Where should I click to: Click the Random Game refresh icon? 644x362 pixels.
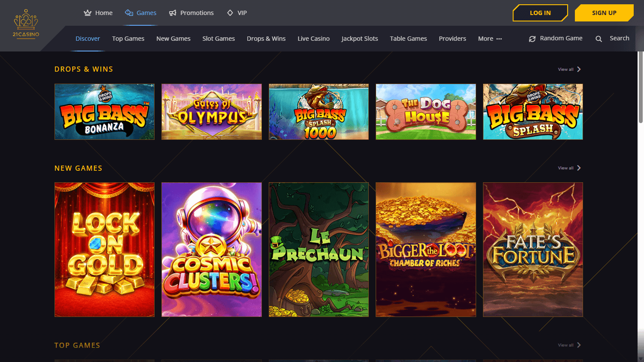[x=532, y=39]
